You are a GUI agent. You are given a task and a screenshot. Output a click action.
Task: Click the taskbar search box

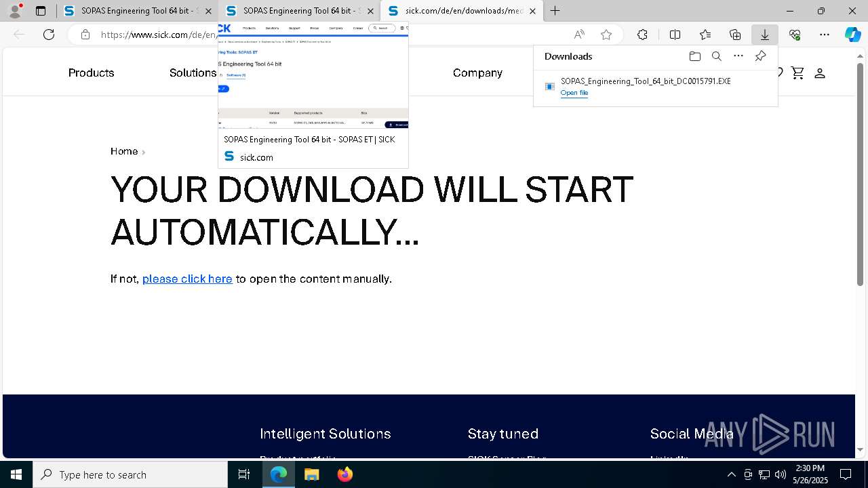coord(130,474)
